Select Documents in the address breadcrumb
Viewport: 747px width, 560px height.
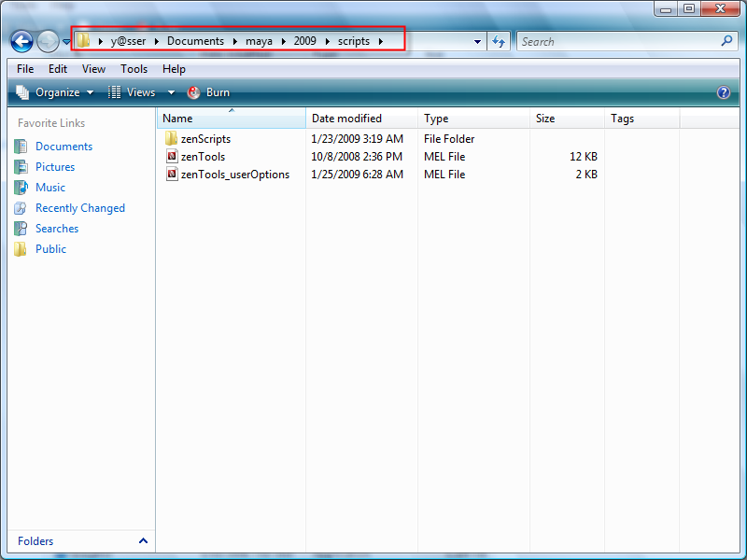coord(195,41)
